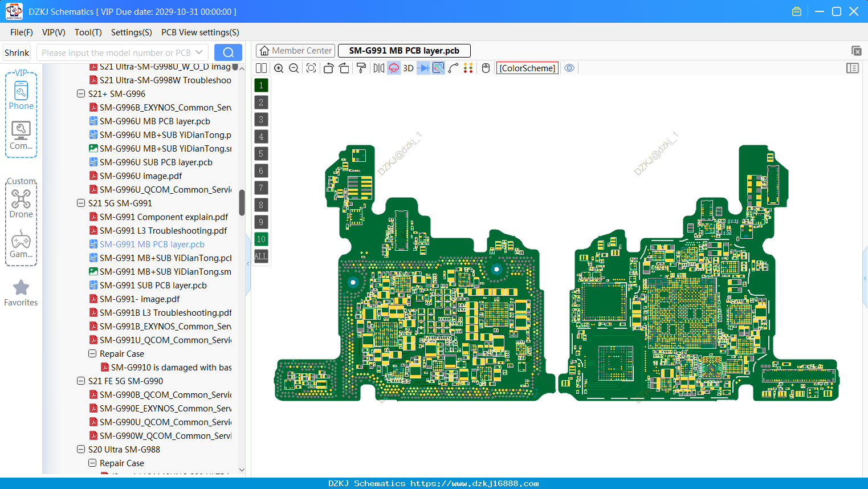Viewport: 868px width, 489px height.
Task: Collapse the S20 Ultra SM-G988 folder
Action: tap(81, 449)
